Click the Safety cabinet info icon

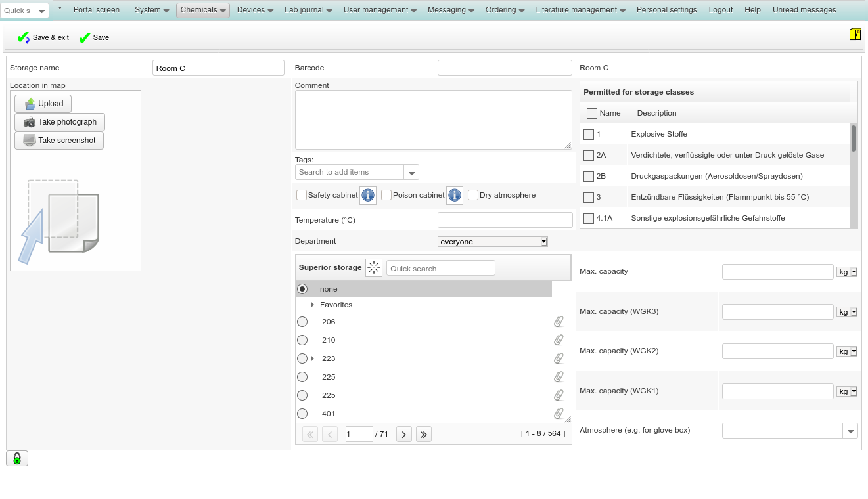368,195
